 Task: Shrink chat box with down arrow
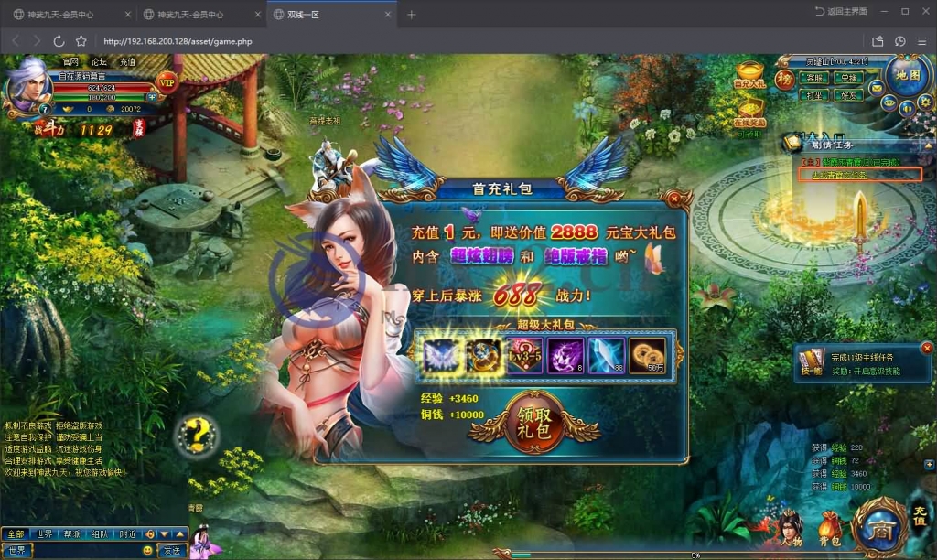165,533
